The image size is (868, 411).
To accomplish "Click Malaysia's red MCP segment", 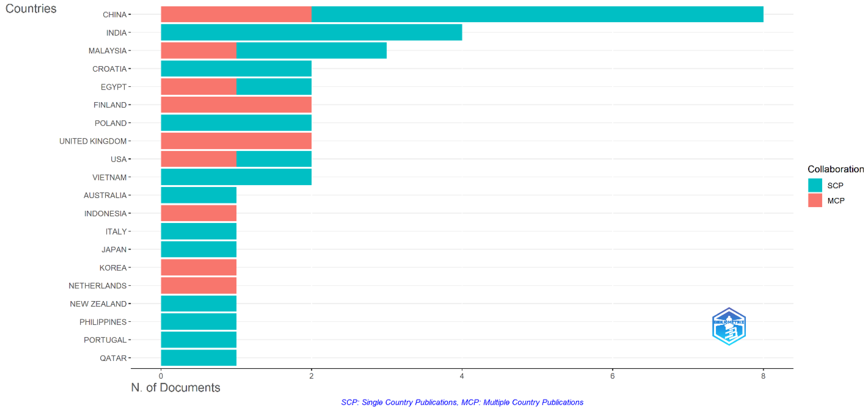I will 199,51.
